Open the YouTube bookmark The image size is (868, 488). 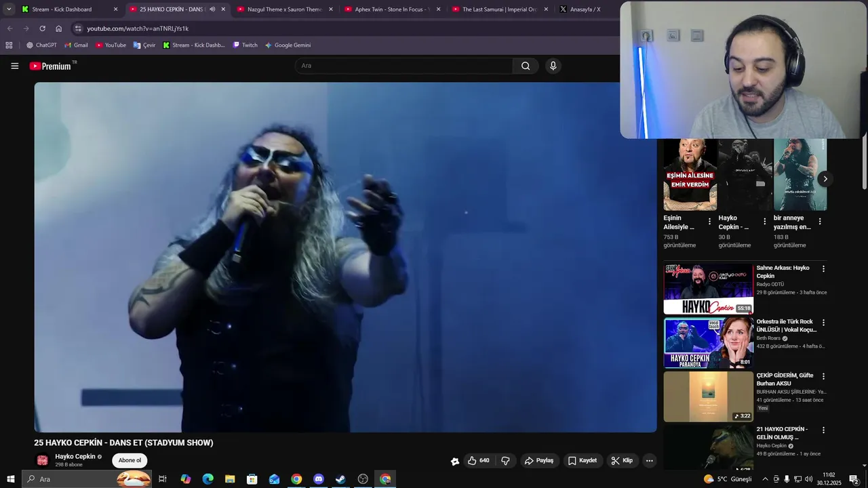[111, 45]
